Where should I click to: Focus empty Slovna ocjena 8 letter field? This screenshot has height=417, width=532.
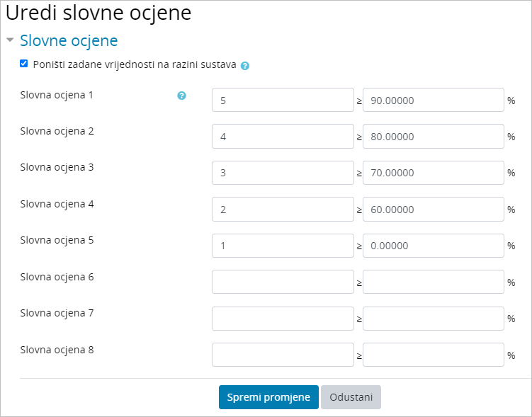(x=283, y=355)
